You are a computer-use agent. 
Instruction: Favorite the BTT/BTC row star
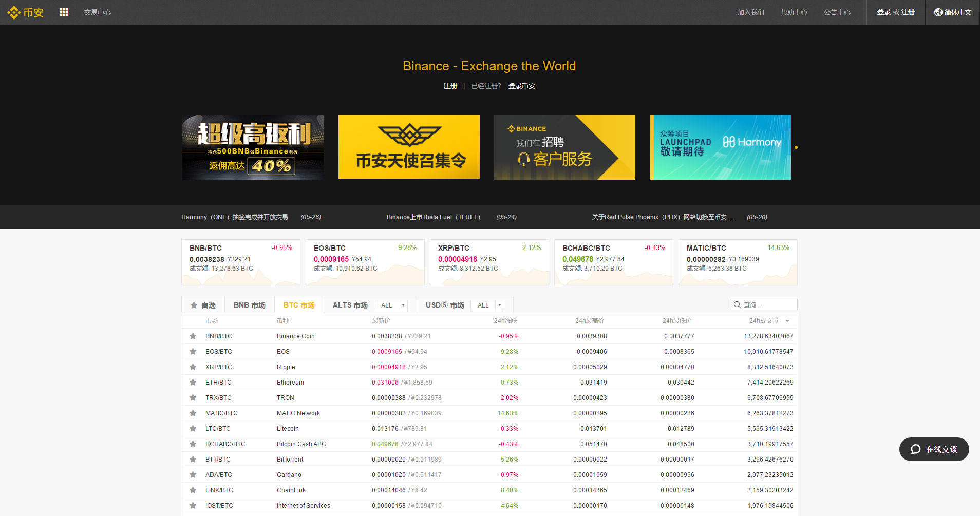[x=193, y=460]
